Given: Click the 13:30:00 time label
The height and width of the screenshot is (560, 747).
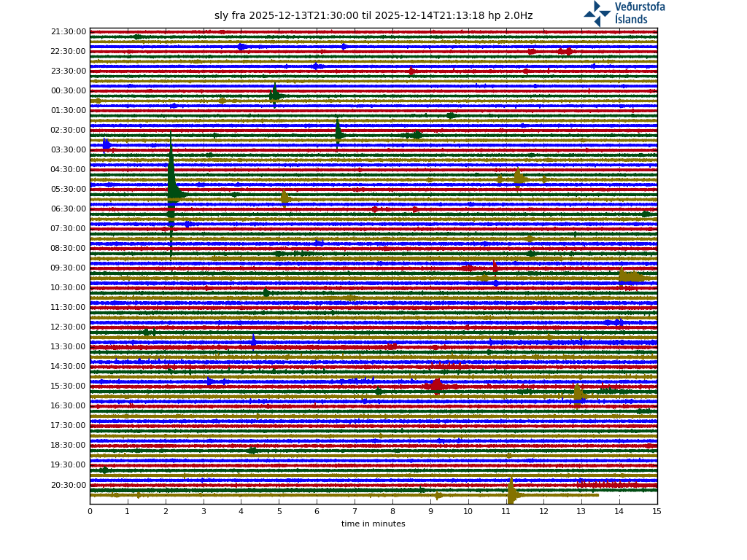Looking at the screenshot, I should point(69,347).
